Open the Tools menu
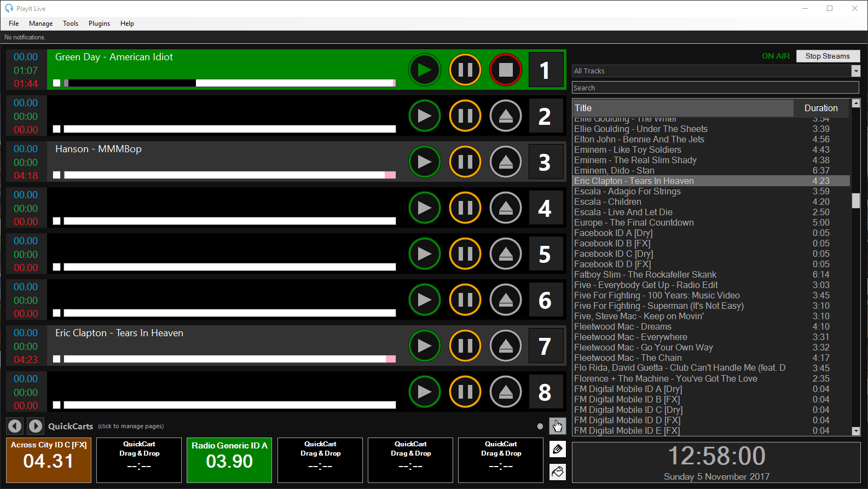The height and width of the screenshot is (489, 868). pyautogui.click(x=71, y=24)
